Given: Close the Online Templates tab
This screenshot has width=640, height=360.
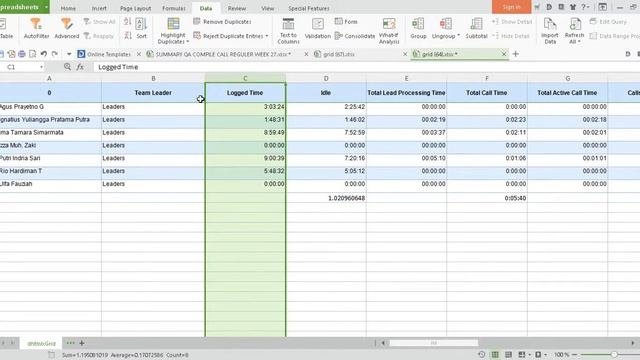Looking at the screenshot, I should pos(139,54).
